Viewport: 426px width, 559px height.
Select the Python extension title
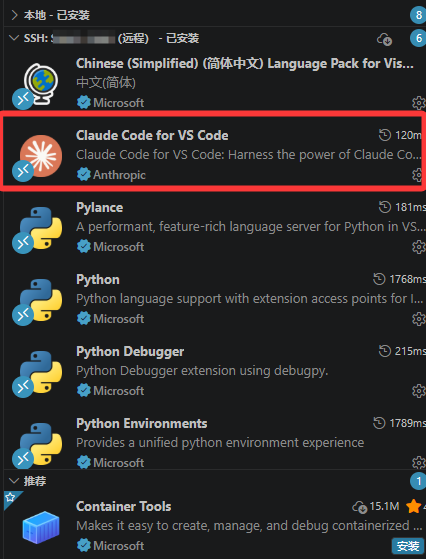(98, 280)
